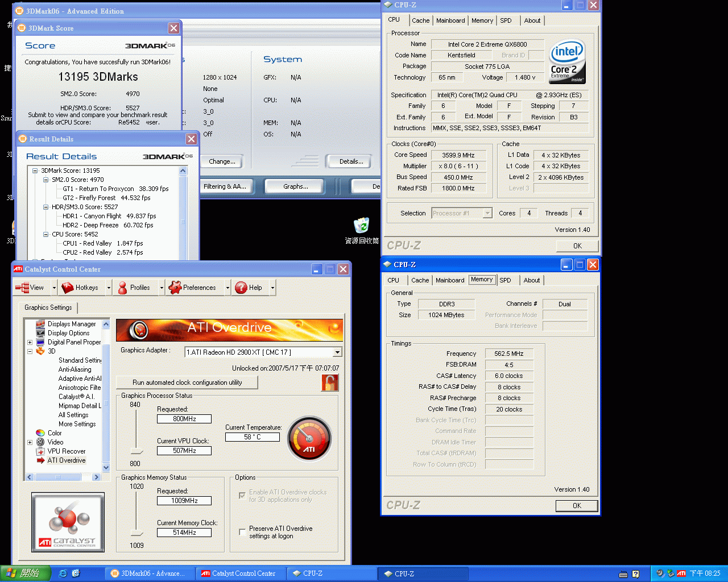
Task: Click the red ATI icon in the system tray
Action: coord(681,573)
